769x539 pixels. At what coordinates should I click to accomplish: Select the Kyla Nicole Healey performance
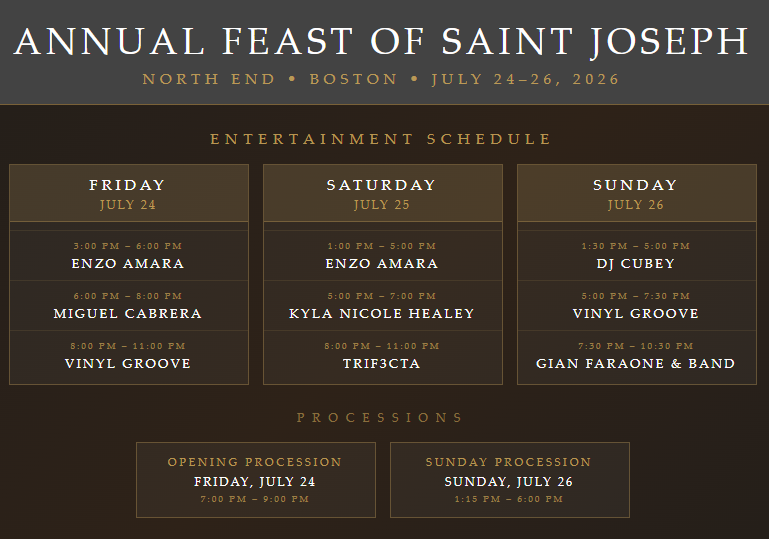(383, 306)
